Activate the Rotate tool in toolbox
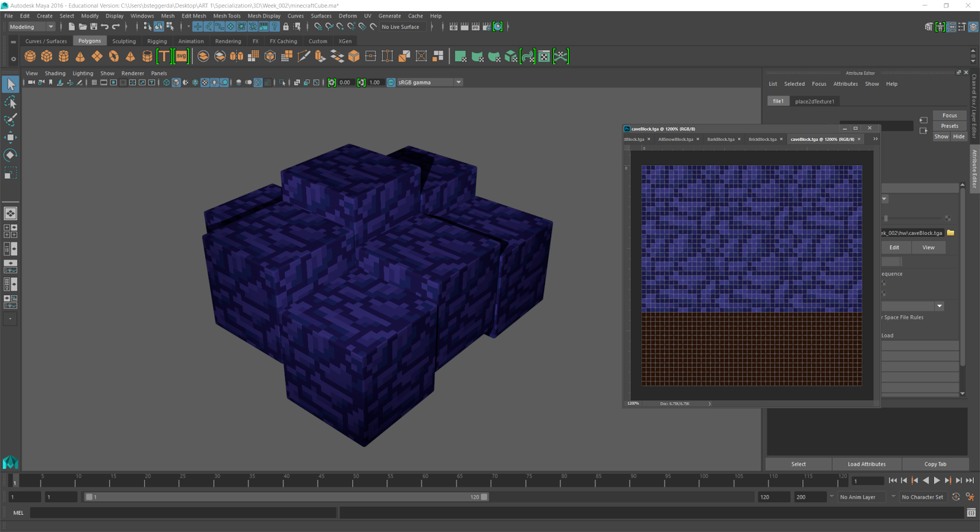 (10, 155)
